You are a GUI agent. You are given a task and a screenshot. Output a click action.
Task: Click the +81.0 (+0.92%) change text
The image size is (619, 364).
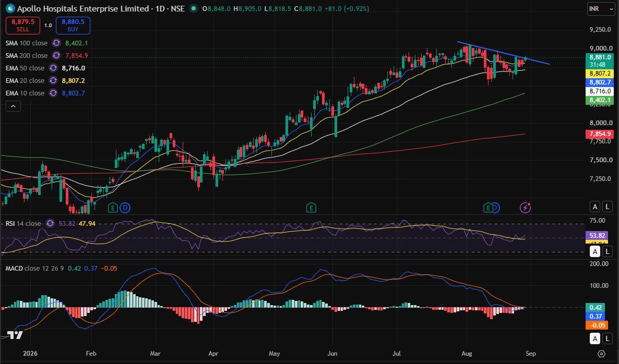point(347,8)
